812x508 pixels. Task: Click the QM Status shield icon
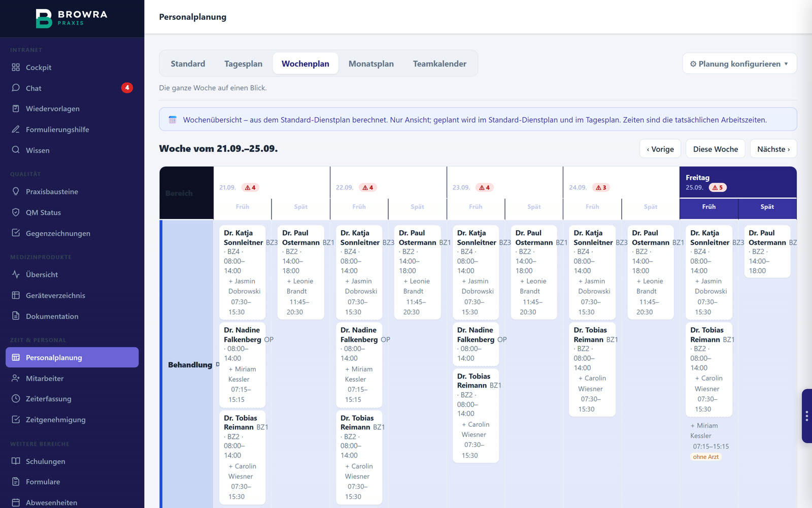click(16, 212)
